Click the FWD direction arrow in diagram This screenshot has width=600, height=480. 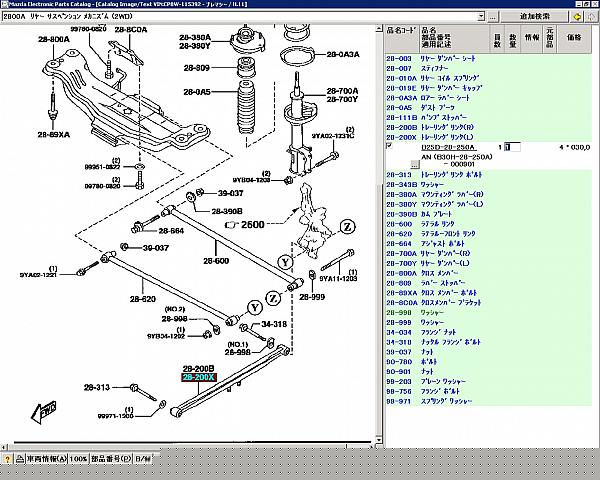[x=44, y=411]
